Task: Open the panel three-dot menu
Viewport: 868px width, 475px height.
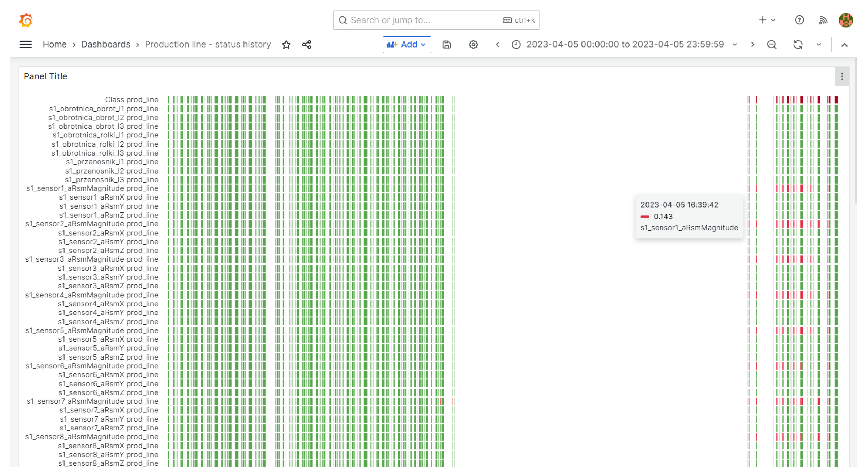Action: [x=842, y=76]
